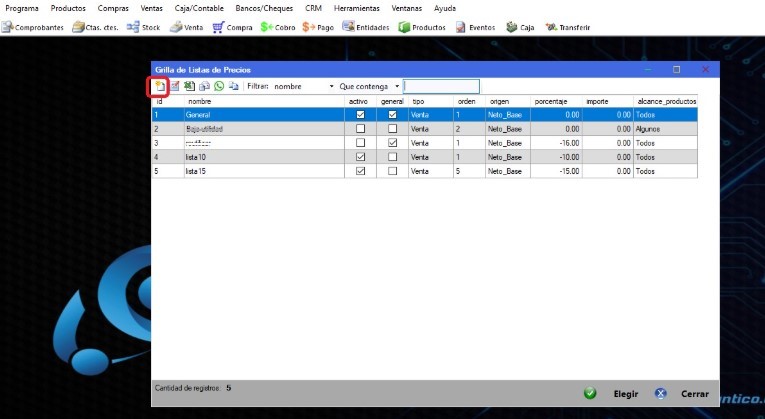
Task: Sort by the nombre column header
Action: click(x=264, y=101)
